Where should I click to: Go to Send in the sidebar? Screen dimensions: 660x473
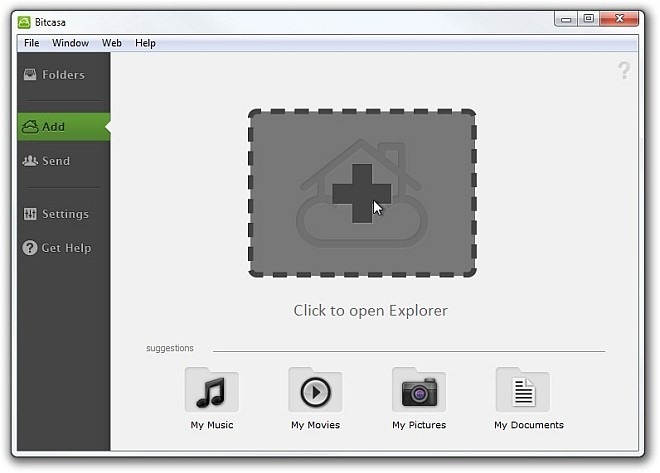(56, 161)
